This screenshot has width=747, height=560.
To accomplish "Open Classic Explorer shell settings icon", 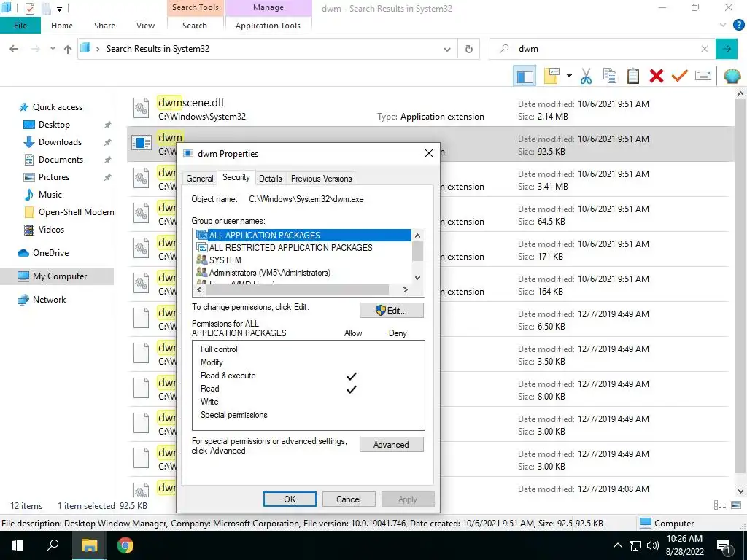I will 732,76.
